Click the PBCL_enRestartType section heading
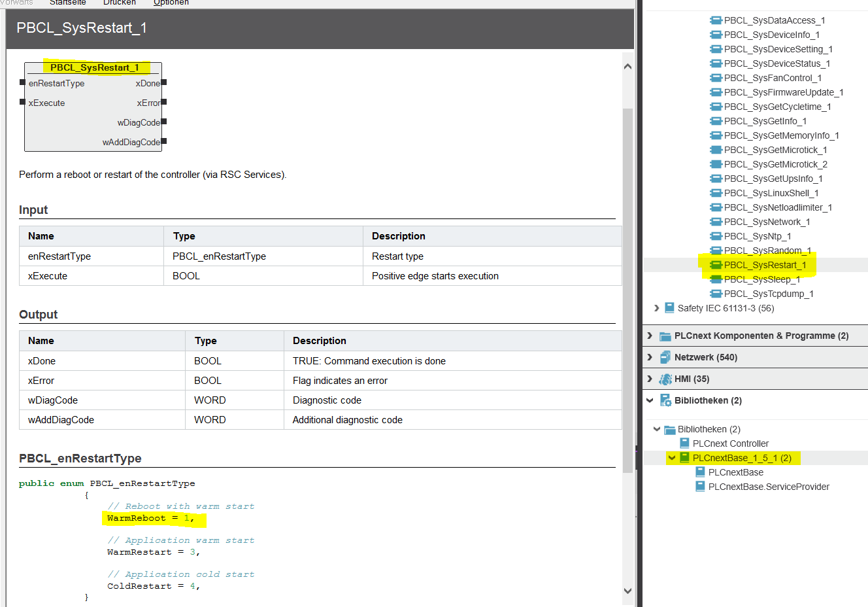The image size is (868, 607). (80, 459)
